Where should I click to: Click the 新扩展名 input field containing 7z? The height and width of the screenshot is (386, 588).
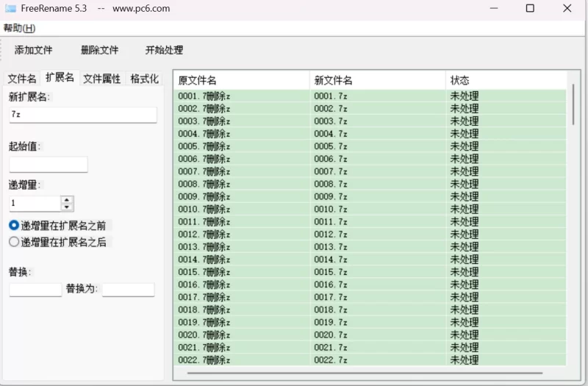82,115
